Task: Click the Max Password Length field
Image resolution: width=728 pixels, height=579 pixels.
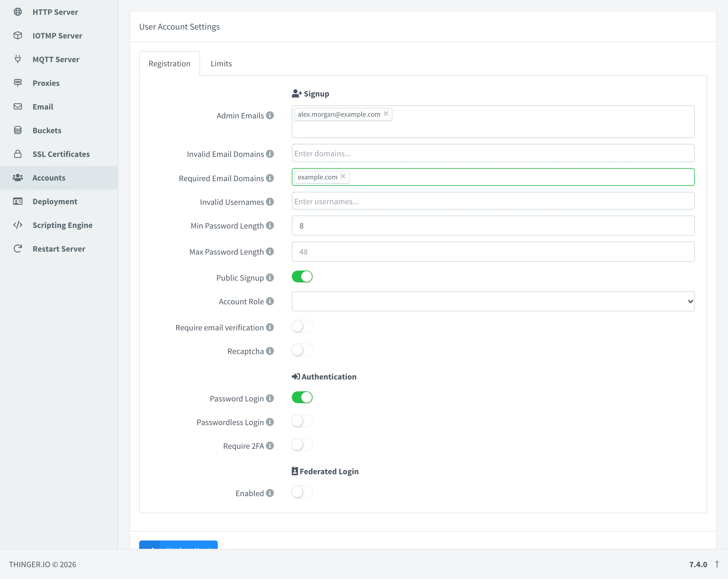Action: click(493, 252)
